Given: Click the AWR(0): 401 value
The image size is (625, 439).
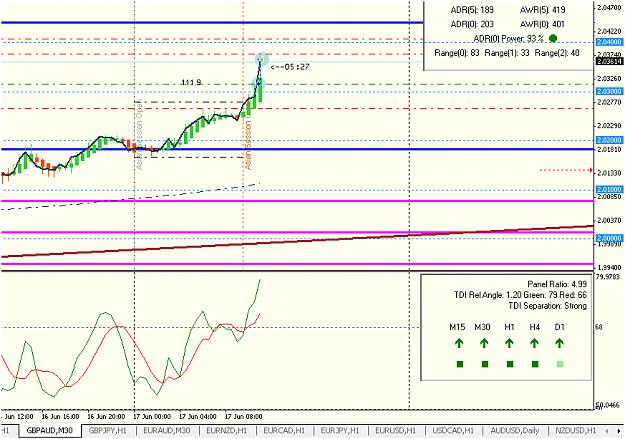Looking at the screenshot, I should 542,24.
